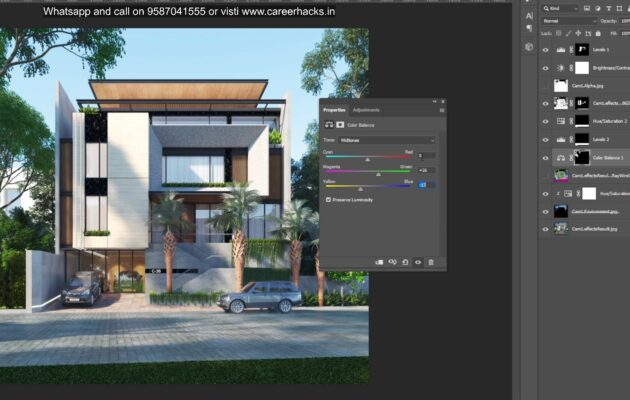Toggle adjustment visibility eye in Properties panel
This screenshot has height=400, width=630.
click(x=417, y=262)
